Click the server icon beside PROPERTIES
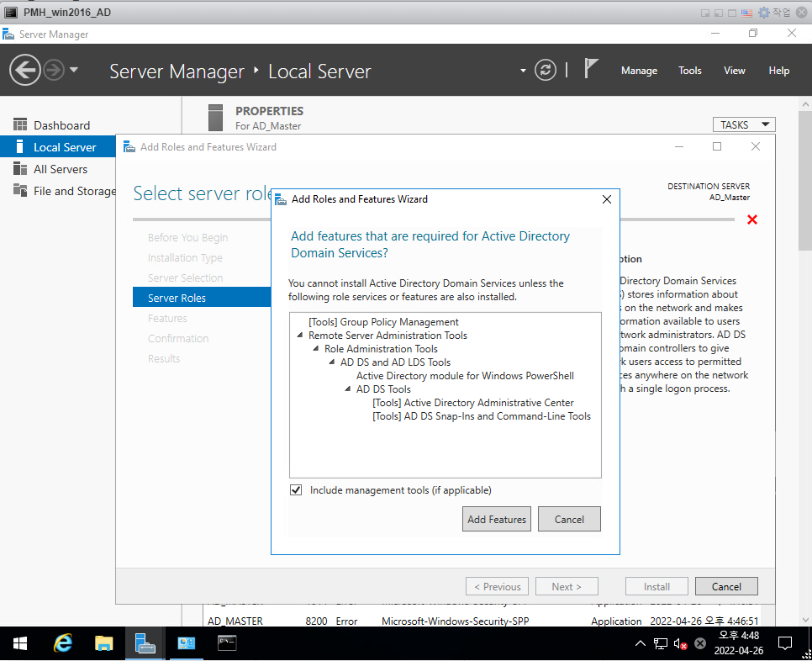This screenshot has height=661, width=812. [215, 118]
